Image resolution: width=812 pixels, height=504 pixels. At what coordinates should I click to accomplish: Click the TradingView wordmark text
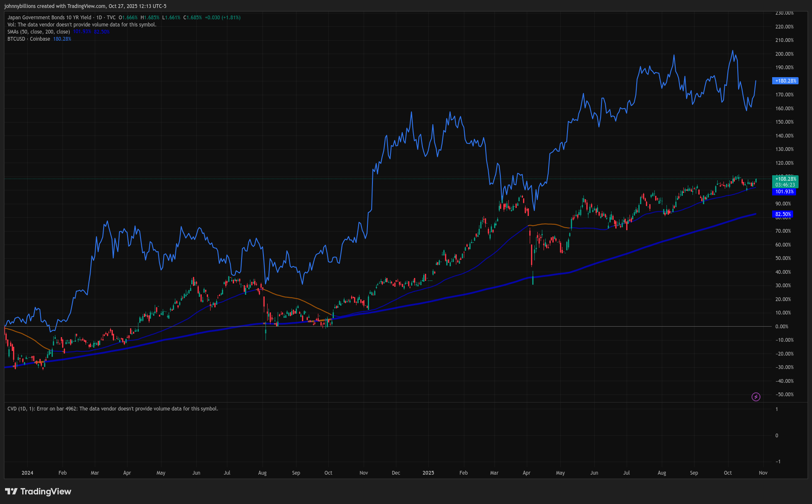click(46, 491)
